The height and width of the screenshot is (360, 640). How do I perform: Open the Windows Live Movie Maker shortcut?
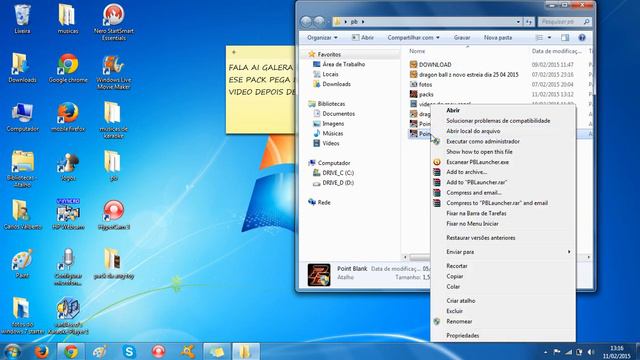click(114, 71)
